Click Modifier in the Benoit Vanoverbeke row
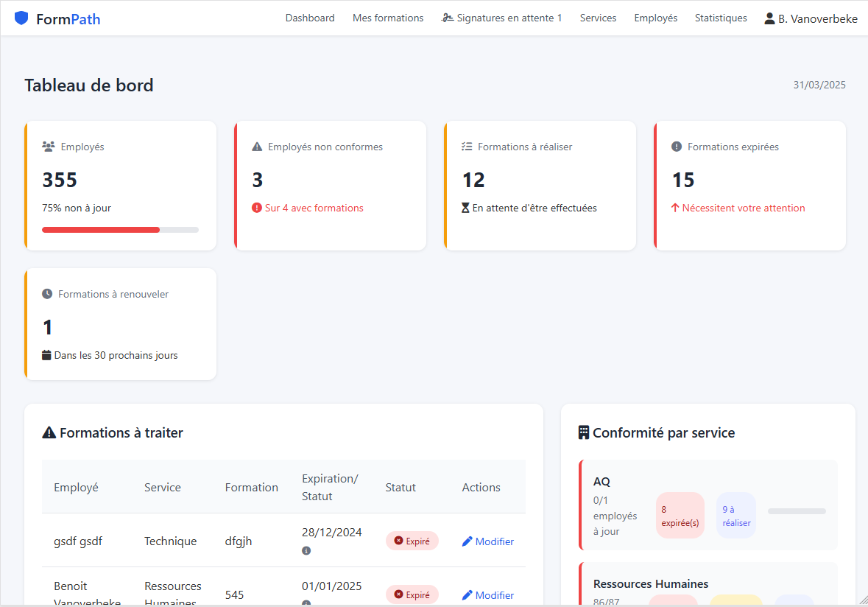868x607 pixels. click(x=487, y=595)
